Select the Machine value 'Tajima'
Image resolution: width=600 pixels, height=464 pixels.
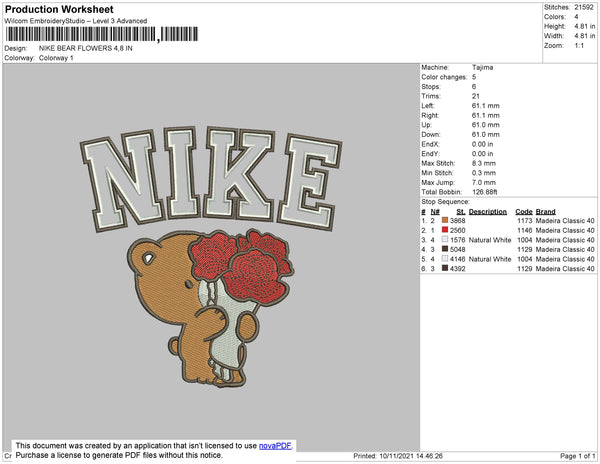[x=483, y=67]
